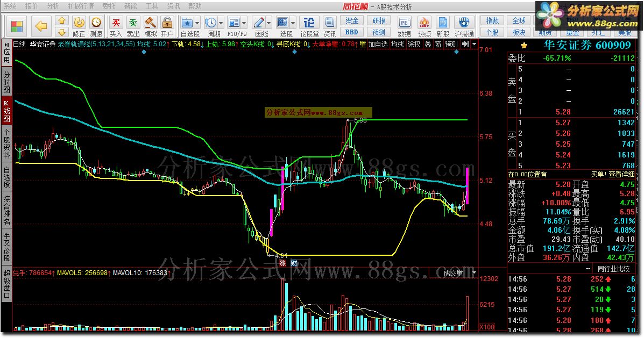Click the 华安证券 600909 title
Viewport: 644px width, 338px height.
[588, 45]
